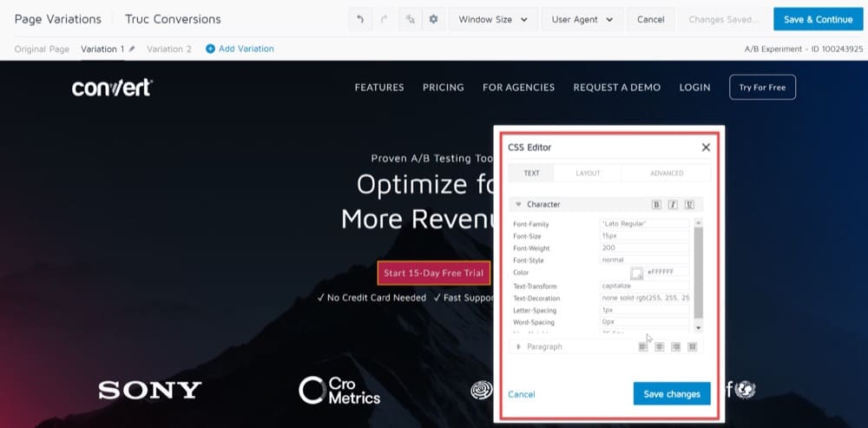This screenshot has width=868, height=428.
Task: Click the Sony logo
Action: 150,390
